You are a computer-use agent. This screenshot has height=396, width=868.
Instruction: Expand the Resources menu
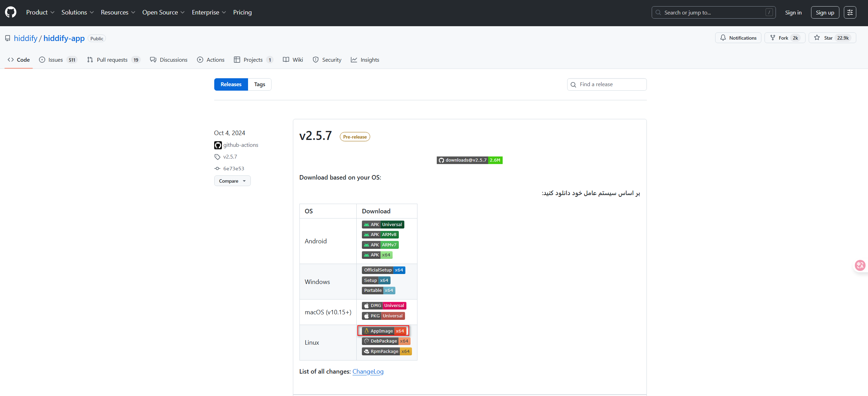[x=118, y=12]
